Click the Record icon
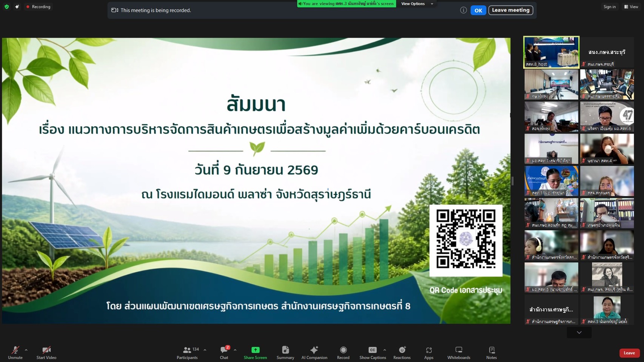644x362 pixels. [x=343, y=353]
